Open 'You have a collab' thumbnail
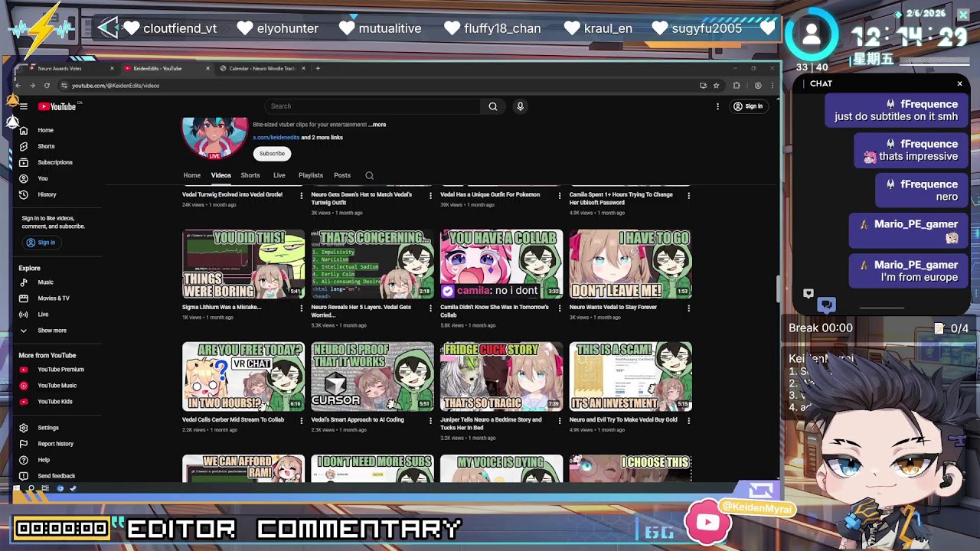The width and height of the screenshot is (980, 551). (x=501, y=264)
